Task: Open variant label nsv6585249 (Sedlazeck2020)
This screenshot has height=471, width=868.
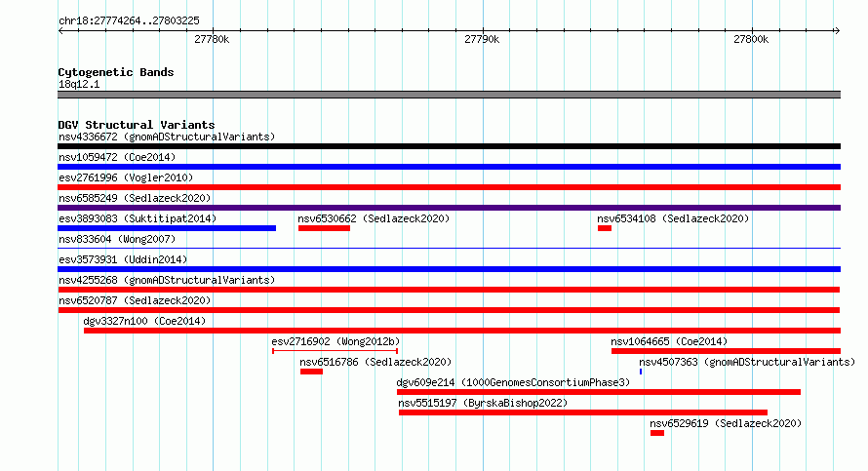Action: (135, 198)
